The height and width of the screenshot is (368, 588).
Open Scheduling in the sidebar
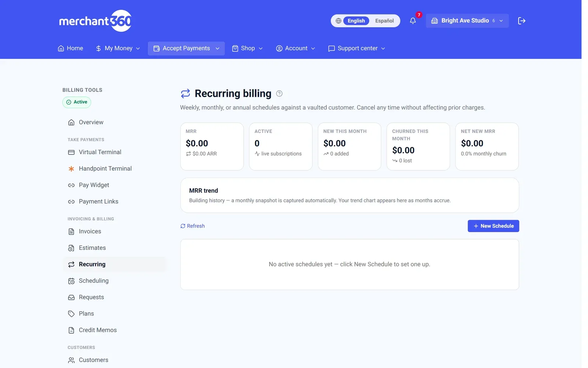click(115, 281)
